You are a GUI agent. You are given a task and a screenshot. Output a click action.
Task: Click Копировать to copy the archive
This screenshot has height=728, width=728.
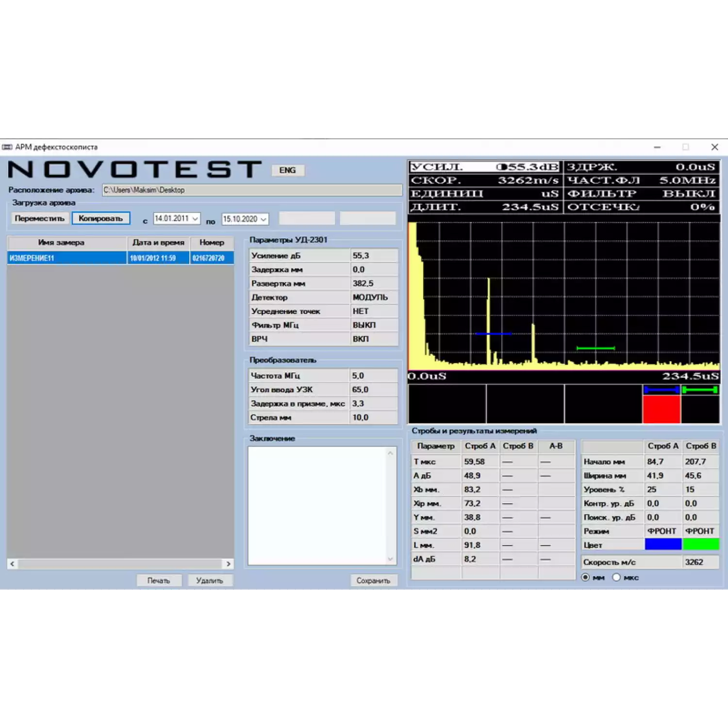click(x=100, y=218)
